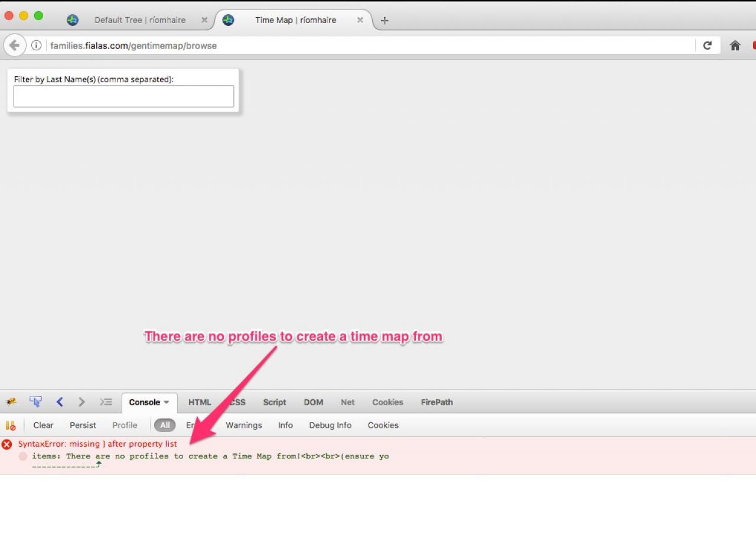This screenshot has width=756, height=540.
Task: Set breakpoint circle beside items line
Action: [x=23, y=456]
